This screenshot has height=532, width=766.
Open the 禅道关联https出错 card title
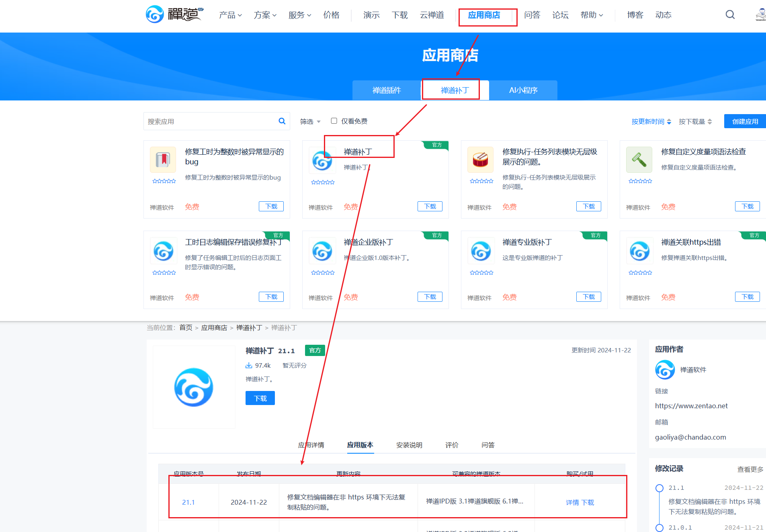click(x=691, y=242)
